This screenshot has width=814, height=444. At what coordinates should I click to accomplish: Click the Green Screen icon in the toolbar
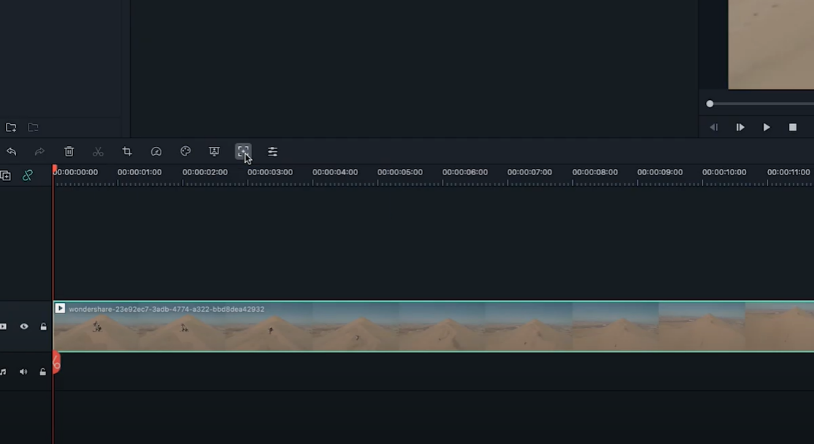click(214, 152)
